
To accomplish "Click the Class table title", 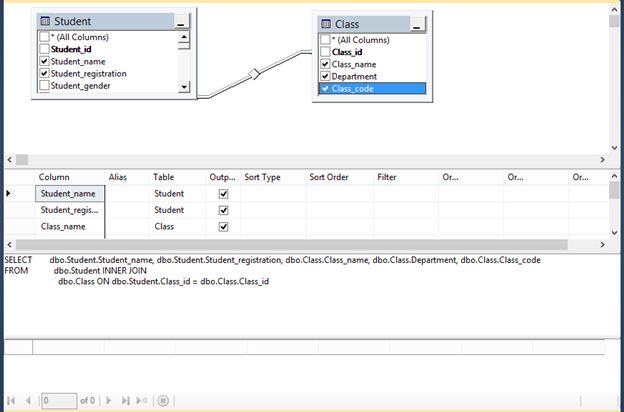I will coord(347,24).
